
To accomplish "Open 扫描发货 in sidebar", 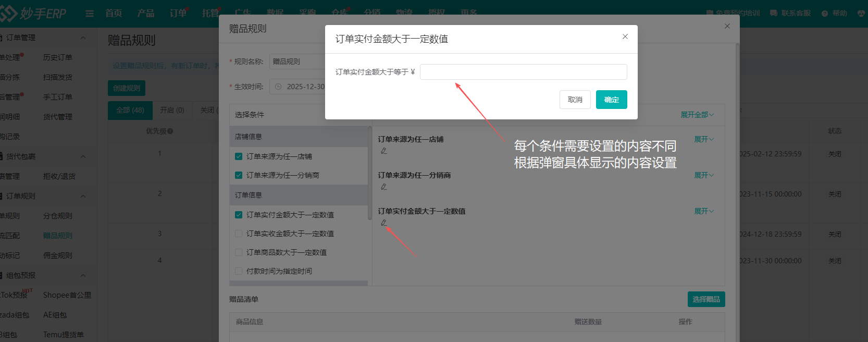I will 58,77.
